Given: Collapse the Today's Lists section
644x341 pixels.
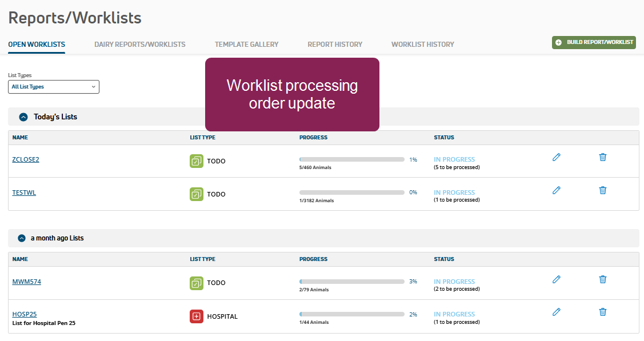Looking at the screenshot, I should coord(23,117).
